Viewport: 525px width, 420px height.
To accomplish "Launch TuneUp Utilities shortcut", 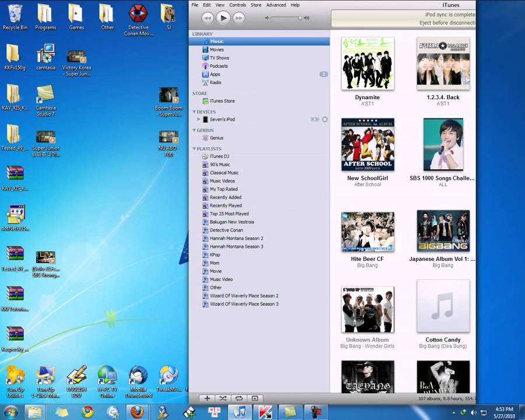I will pos(15,382).
